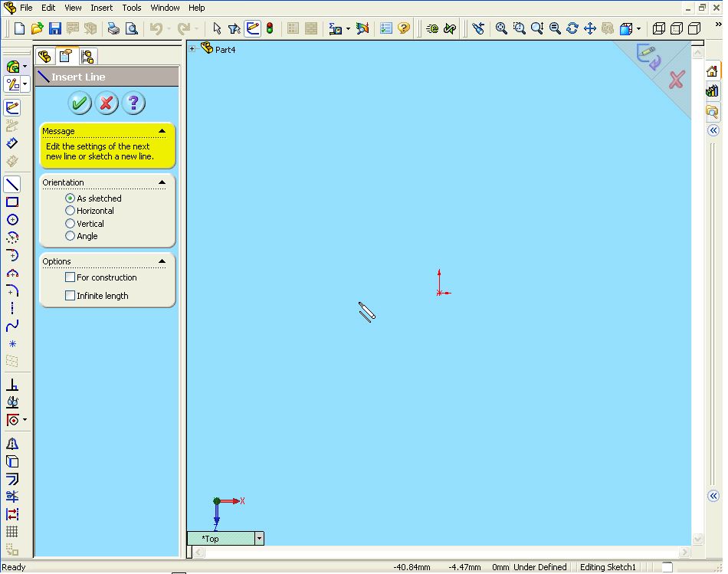Click the New document icon

click(19, 29)
